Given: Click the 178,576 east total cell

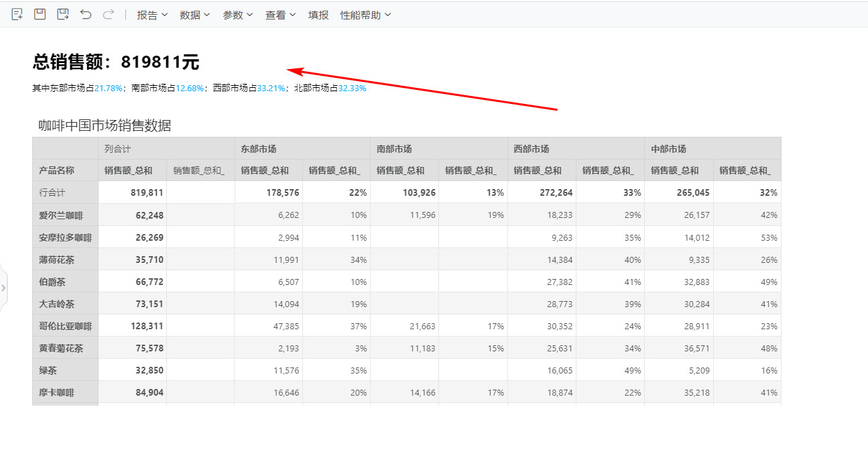Looking at the screenshot, I should (x=268, y=192).
